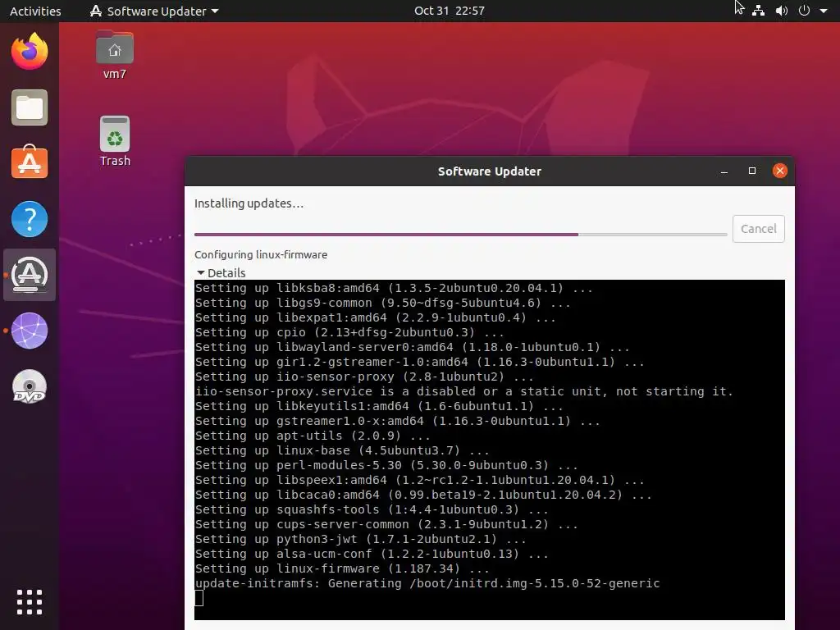Click the power icon in top bar

804,11
